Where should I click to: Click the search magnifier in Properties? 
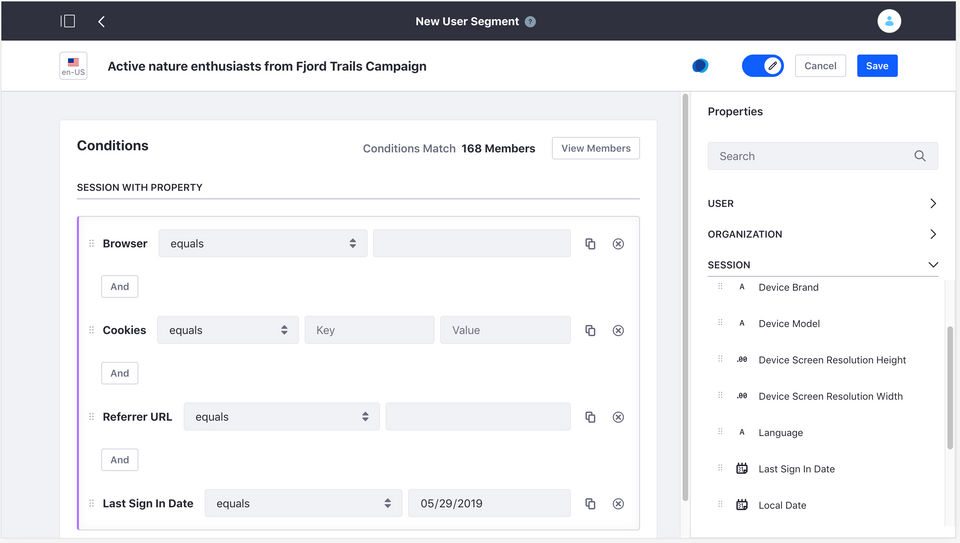tap(920, 156)
